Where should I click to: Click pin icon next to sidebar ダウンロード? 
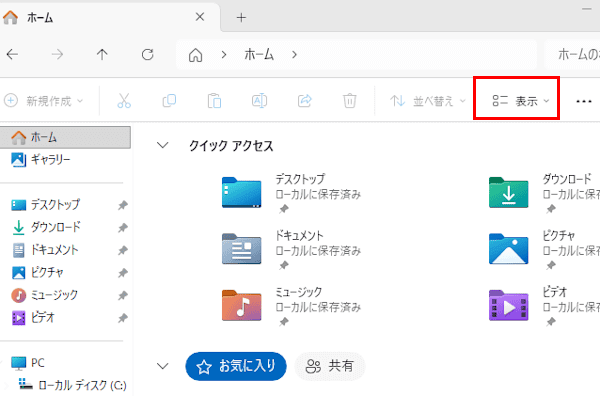(122, 228)
